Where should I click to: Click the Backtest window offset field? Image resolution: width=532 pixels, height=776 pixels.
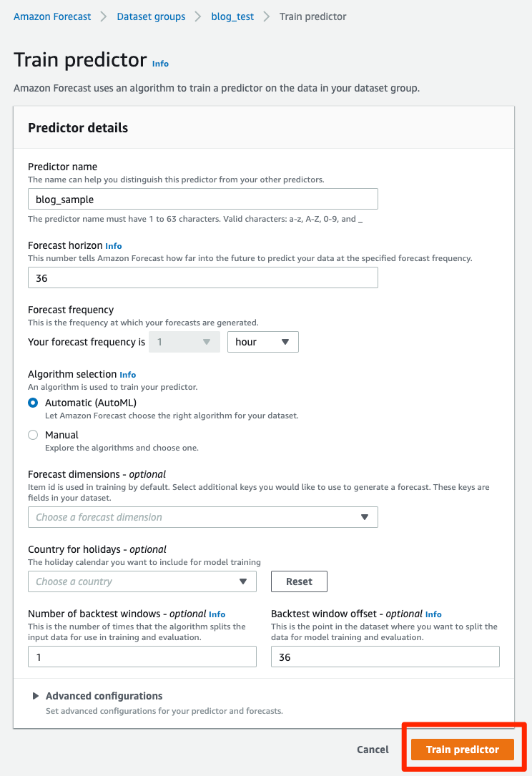pyautogui.click(x=385, y=657)
